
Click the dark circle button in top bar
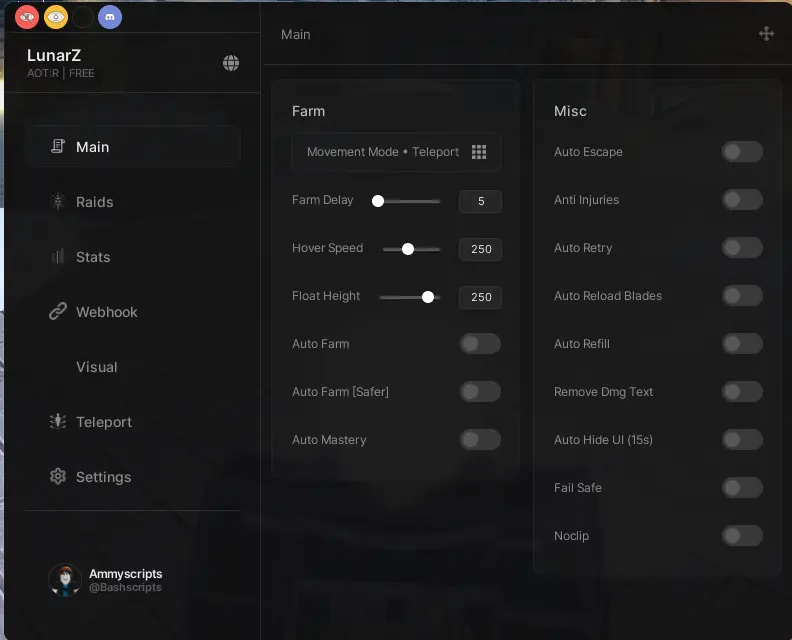(83, 17)
